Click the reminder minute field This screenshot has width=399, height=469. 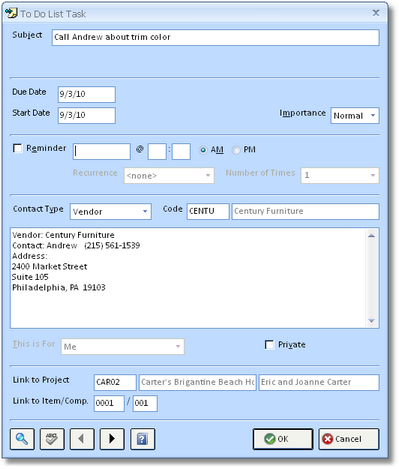click(181, 151)
